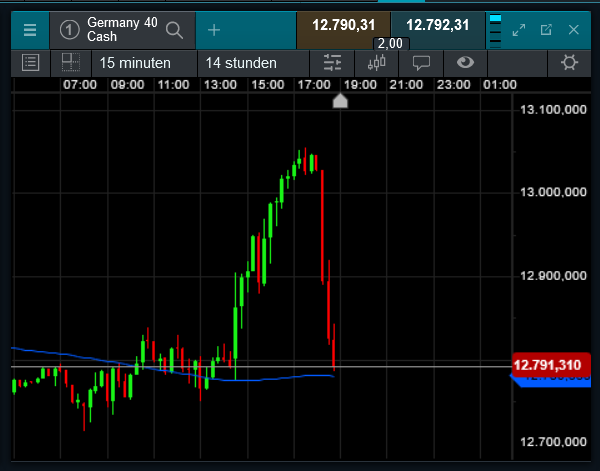Screen dimensions: 600x471
Task: Click the 2,00 spread indicator
Action: click(x=390, y=44)
